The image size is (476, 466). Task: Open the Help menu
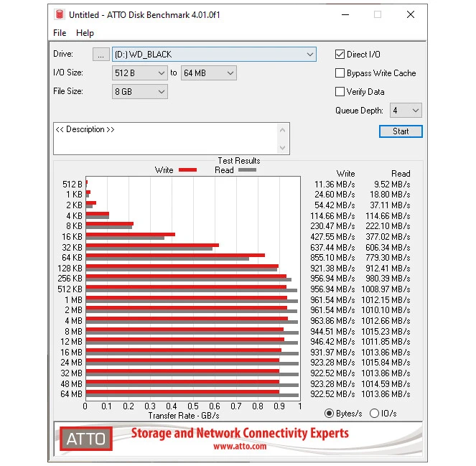coord(85,33)
